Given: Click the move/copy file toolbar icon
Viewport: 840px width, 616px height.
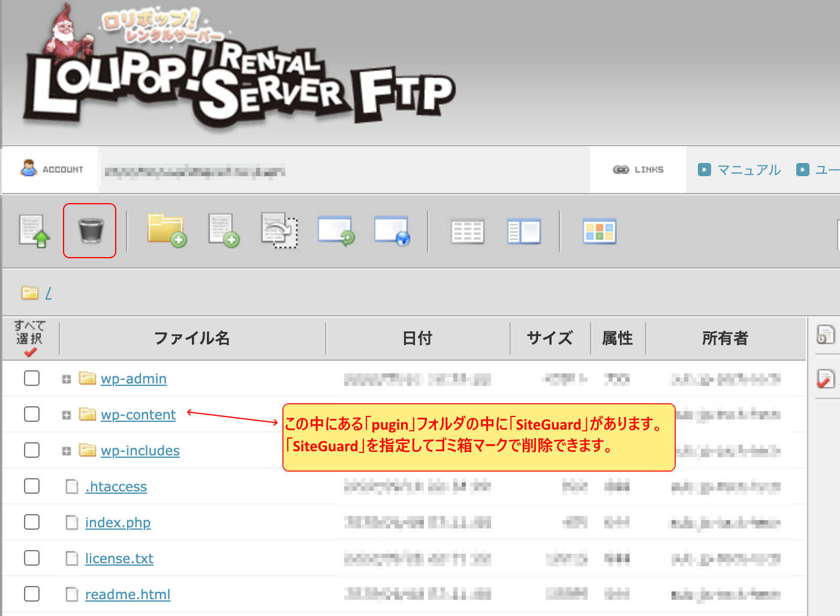Looking at the screenshot, I should (x=279, y=231).
